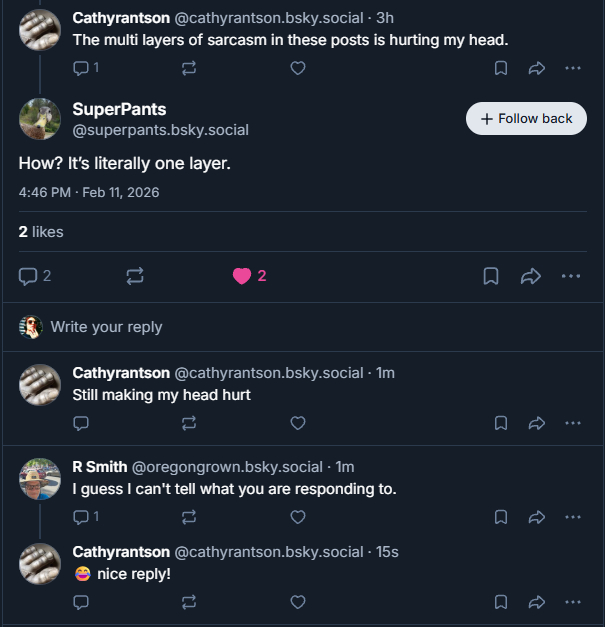Repost R Smith's reply

(189, 517)
